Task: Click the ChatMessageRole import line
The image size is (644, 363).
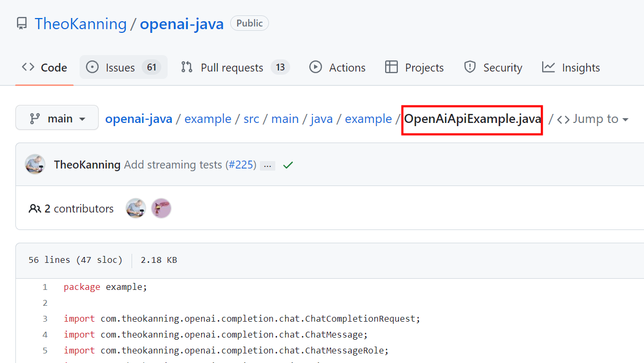Action: coord(227,351)
